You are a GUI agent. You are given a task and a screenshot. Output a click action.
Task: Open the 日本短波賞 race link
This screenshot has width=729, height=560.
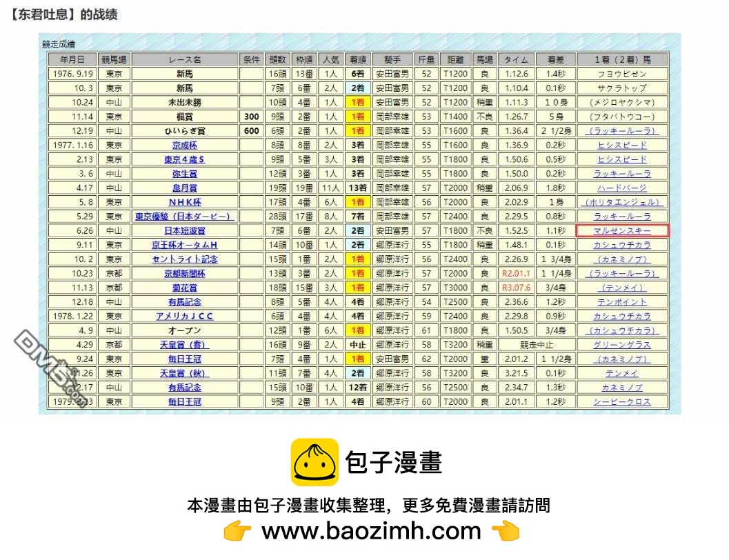pyautogui.click(x=185, y=230)
